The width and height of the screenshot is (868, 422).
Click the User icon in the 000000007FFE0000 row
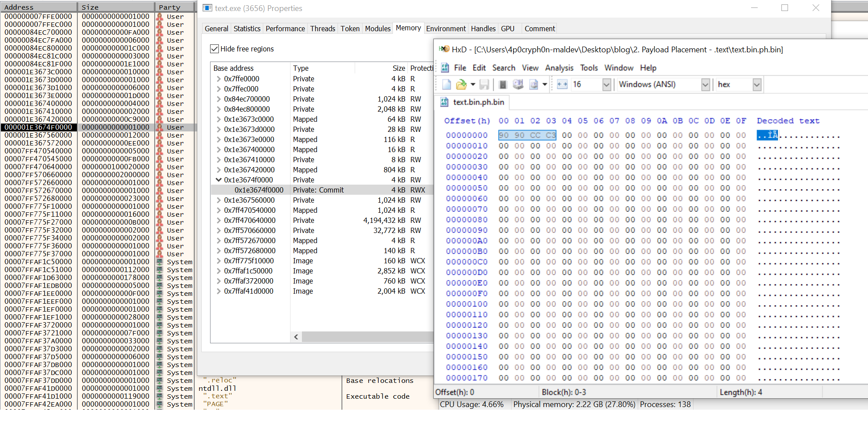(x=159, y=17)
